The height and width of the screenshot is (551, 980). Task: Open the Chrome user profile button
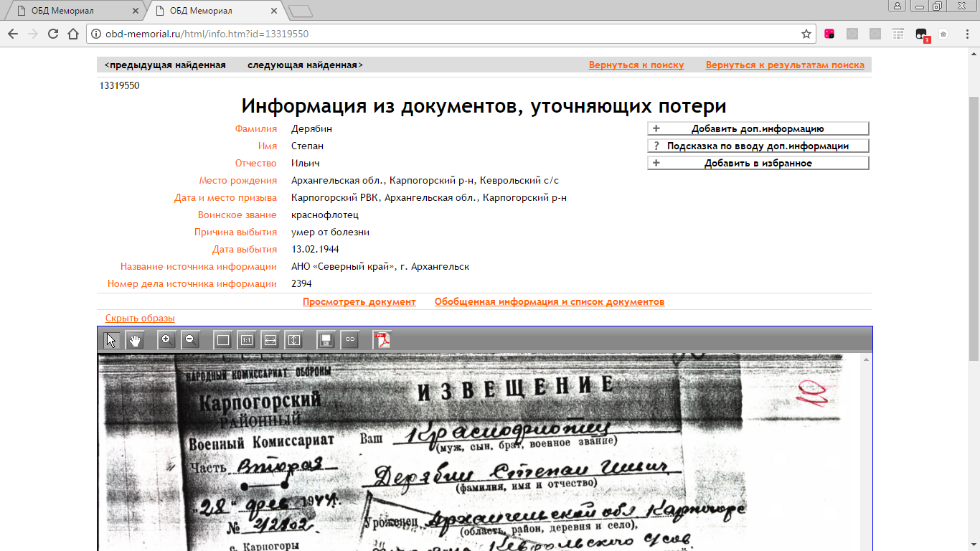pyautogui.click(x=897, y=6)
